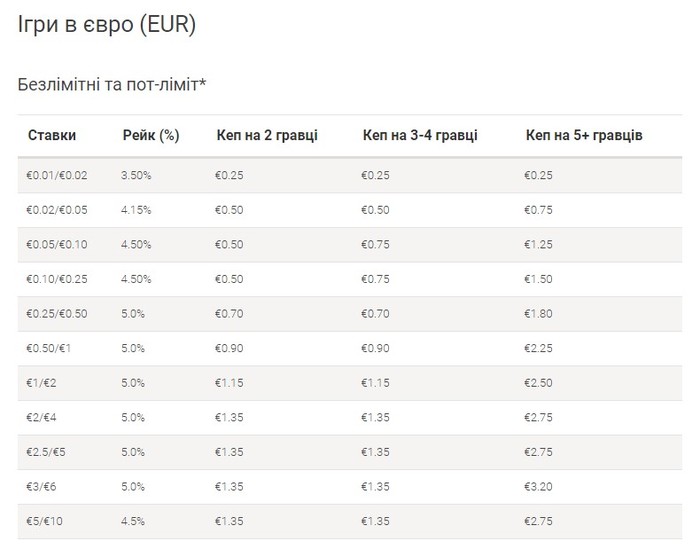Click the €1.50 cap for €0.10/€0.25
The image size is (700, 557).
(x=538, y=279)
